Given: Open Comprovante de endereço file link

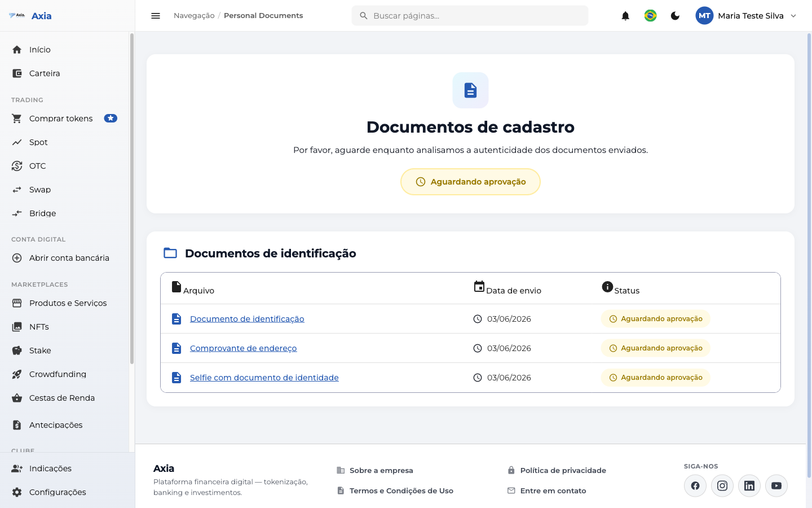Looking at the screenshot, I should pos(244,348).
